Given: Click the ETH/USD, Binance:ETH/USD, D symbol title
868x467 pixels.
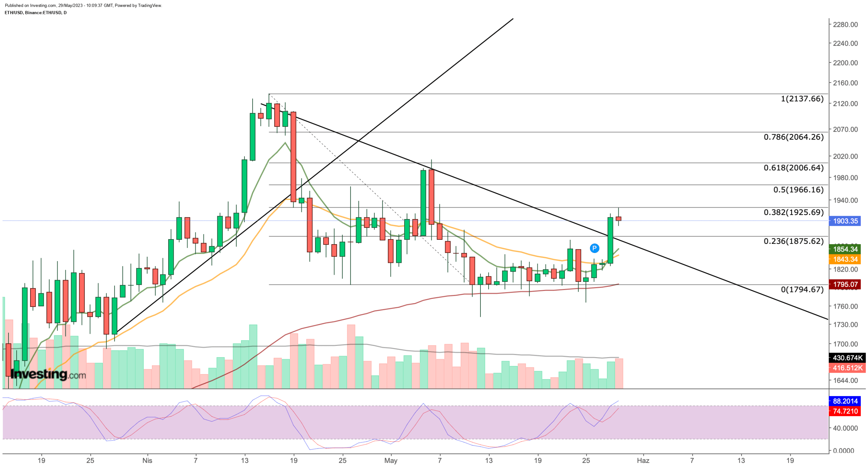Looking at the screenshot, I should [36, 13].
